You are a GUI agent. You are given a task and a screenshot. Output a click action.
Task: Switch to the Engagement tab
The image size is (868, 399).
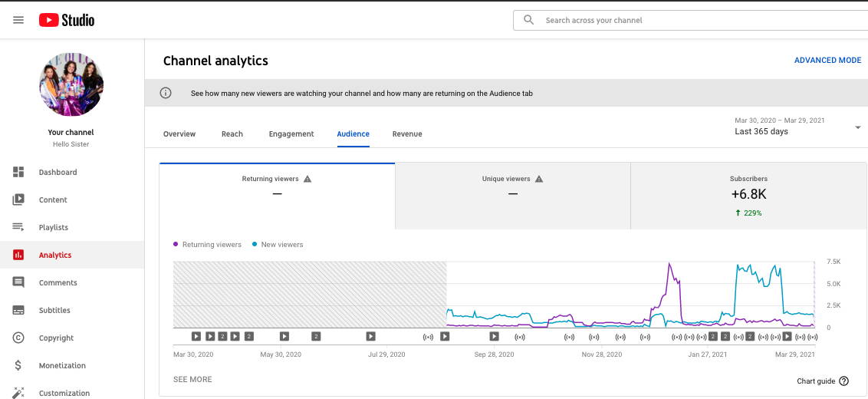291,134
